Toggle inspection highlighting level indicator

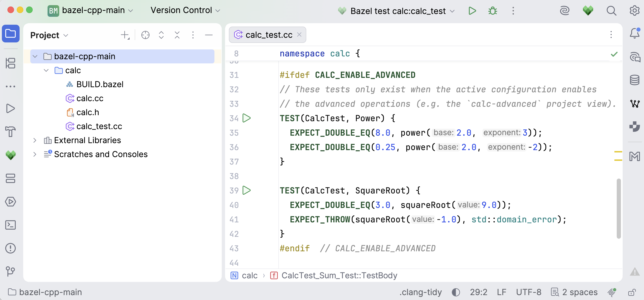[x=456, y=292]
